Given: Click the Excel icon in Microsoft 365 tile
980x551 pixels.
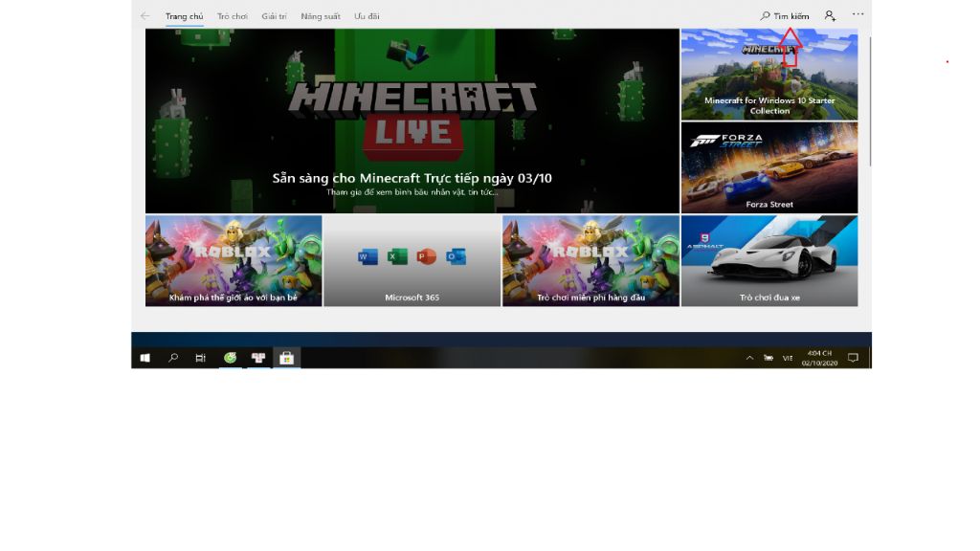Looking at the screenshot, I should 397,256.
